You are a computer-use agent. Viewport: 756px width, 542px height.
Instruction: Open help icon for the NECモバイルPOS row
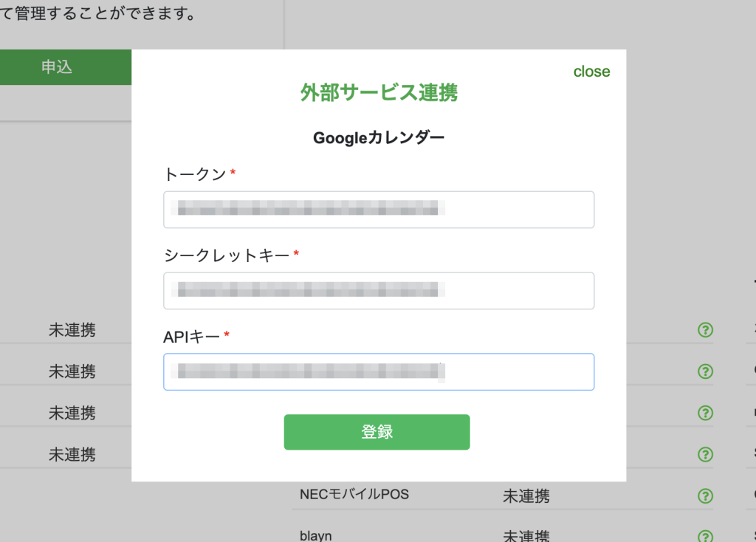click(x=705, y=495)
